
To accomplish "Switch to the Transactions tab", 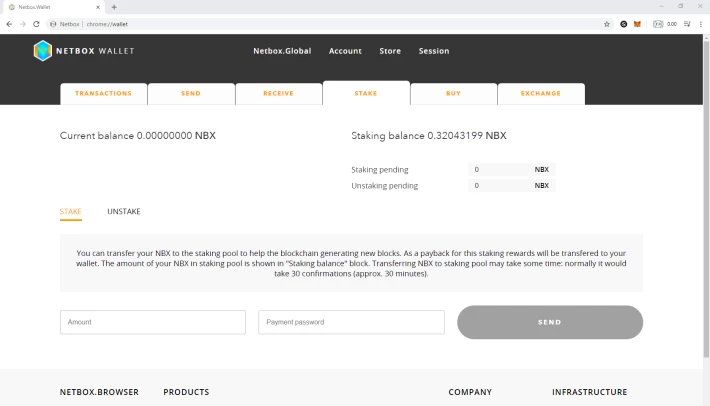I will coord(103,94).
